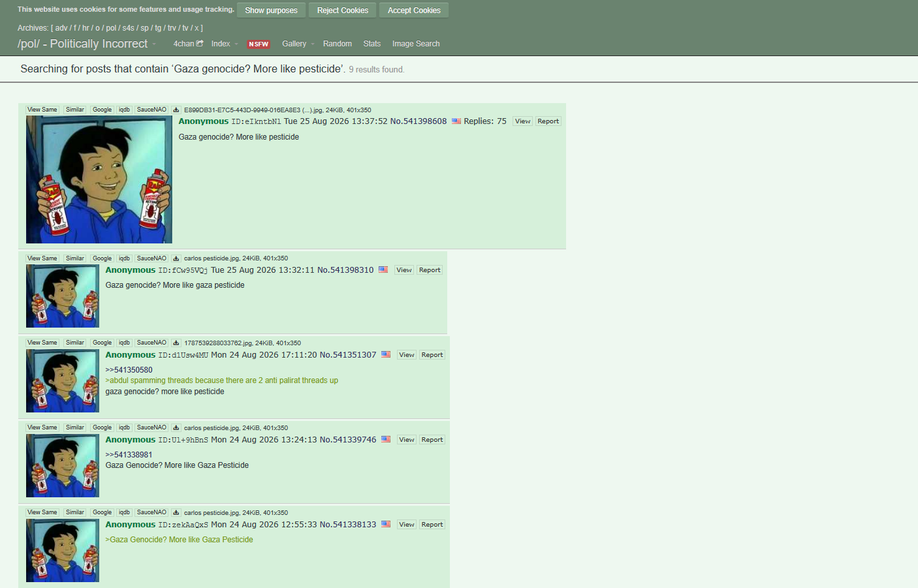The width and height of the screenshot is (918, 588).
Task: Report post No.541398310
Action: pyautogui.click(x=430, y=270)
